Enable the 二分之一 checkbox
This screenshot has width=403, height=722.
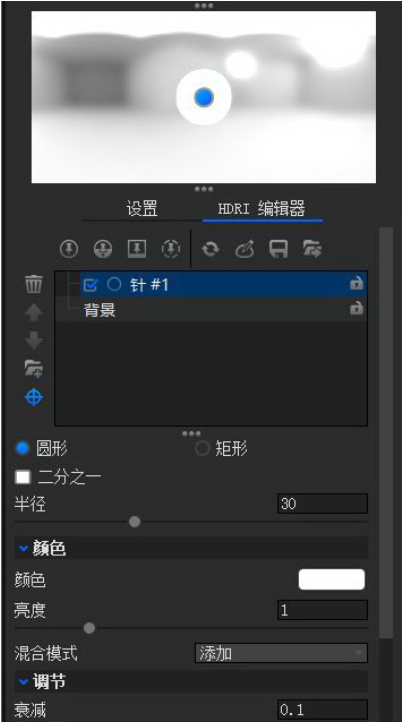tap(23, 477)
